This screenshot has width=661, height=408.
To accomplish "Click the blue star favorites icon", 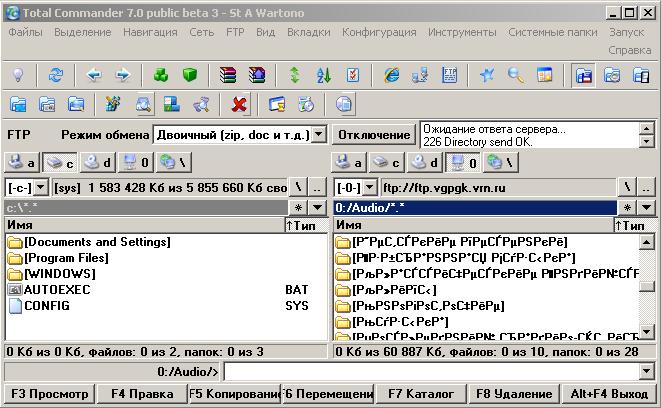I will [x=487, y=75].
